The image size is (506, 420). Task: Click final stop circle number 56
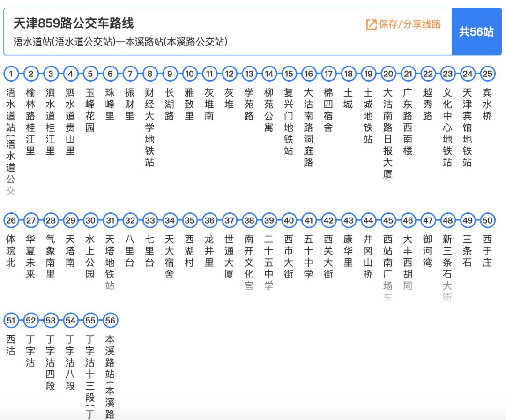tap(110, 321)
